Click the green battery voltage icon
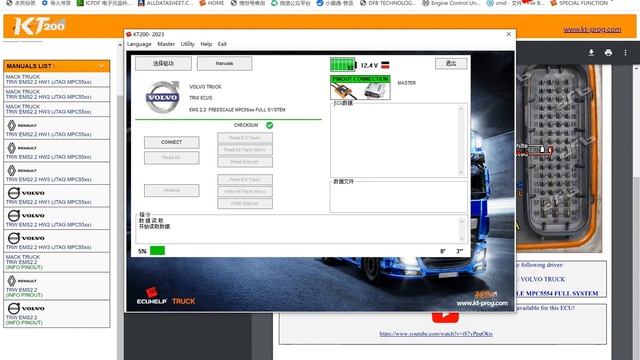Screen dimensions: 640x360 click(343, 64)
